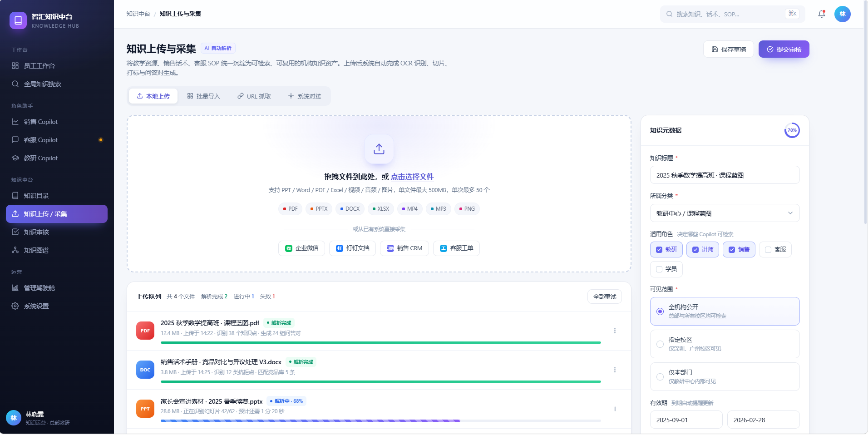The height and width of the screenshot is (435, 868).
Task: Switch to the 批量导入 tab
Action: point(203,96)
